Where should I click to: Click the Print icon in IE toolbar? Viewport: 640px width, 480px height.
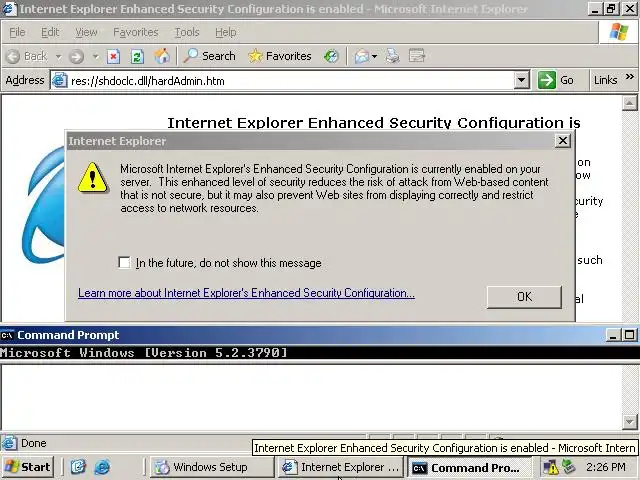pos(392,56)
